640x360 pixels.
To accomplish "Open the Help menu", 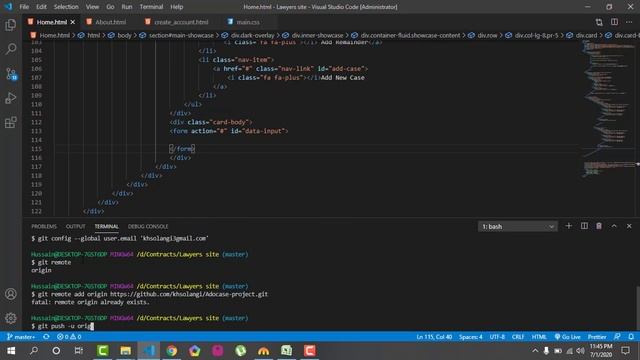I will (x=177, y=7).
